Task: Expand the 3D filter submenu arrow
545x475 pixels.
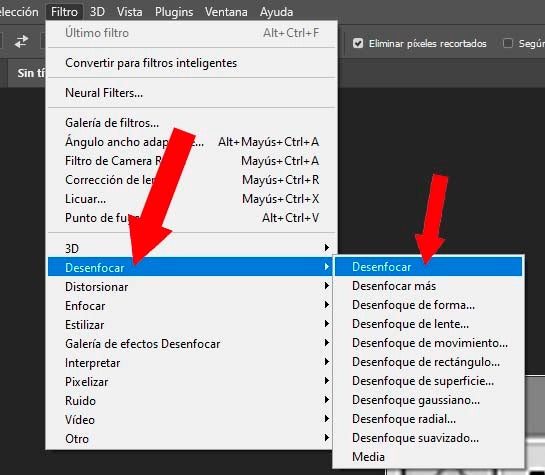Action: pyautogui.click(x=327, y=247)
